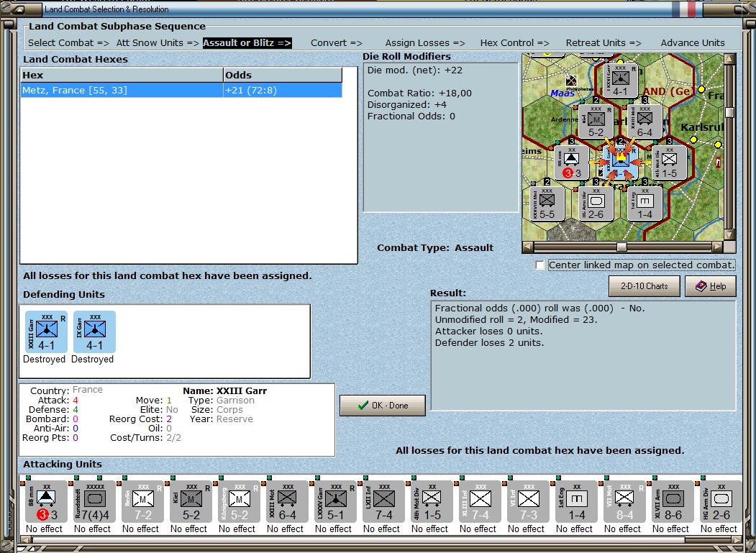
Task: Click the 4-1 garrison counter at map top
Action: (x=621, y=80)
